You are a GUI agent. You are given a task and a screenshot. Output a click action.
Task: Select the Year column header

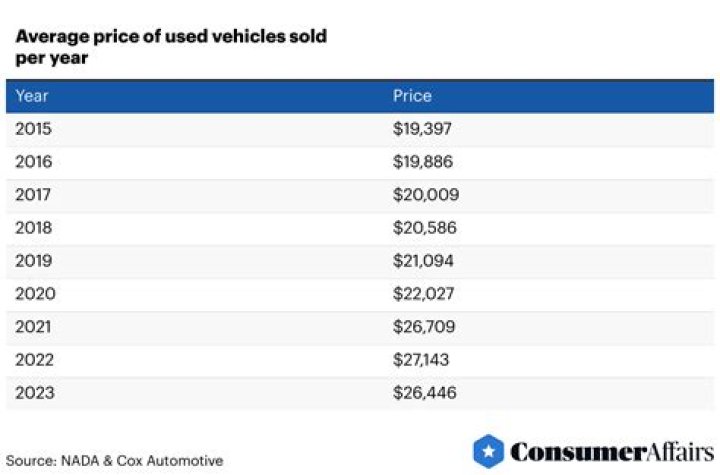pyautogui.click(x=32, y=96)
